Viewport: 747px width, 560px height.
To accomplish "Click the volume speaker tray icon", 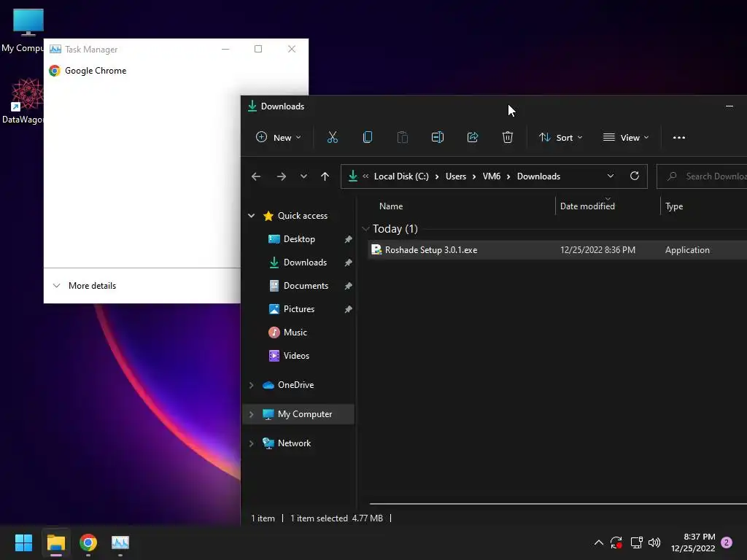I will tap(654, 542).
